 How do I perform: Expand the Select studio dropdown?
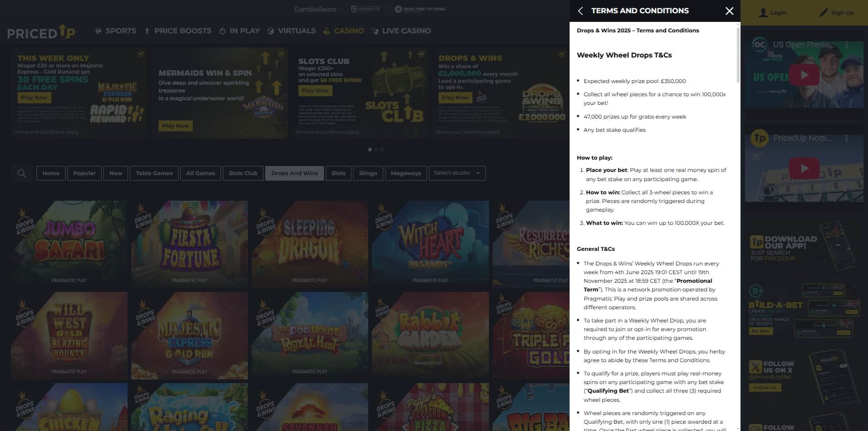tap(457, 173)
